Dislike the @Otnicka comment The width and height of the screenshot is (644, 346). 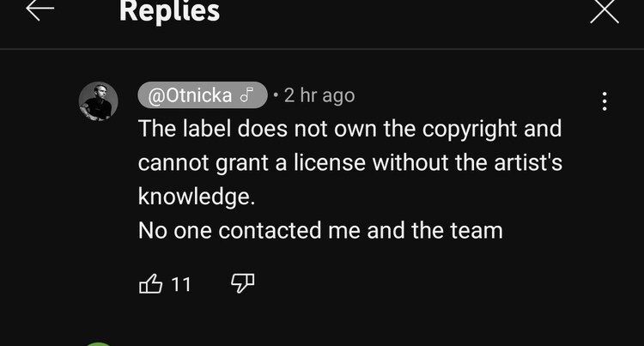pyautogui.click(x=243, y=283)
